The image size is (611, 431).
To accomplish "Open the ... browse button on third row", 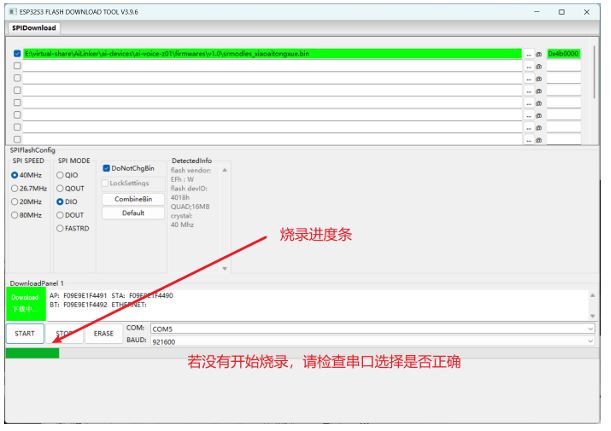I will [x=529, y=79].
